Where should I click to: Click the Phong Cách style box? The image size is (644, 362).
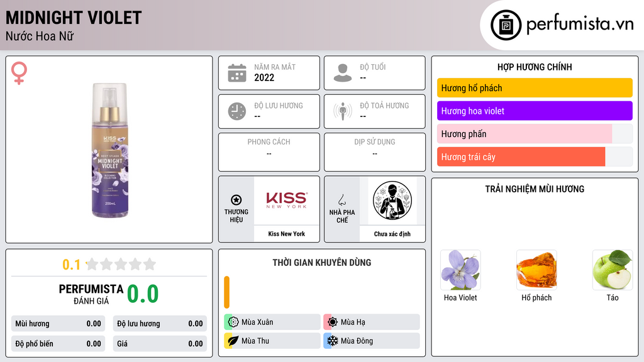[x=269, y=152]
